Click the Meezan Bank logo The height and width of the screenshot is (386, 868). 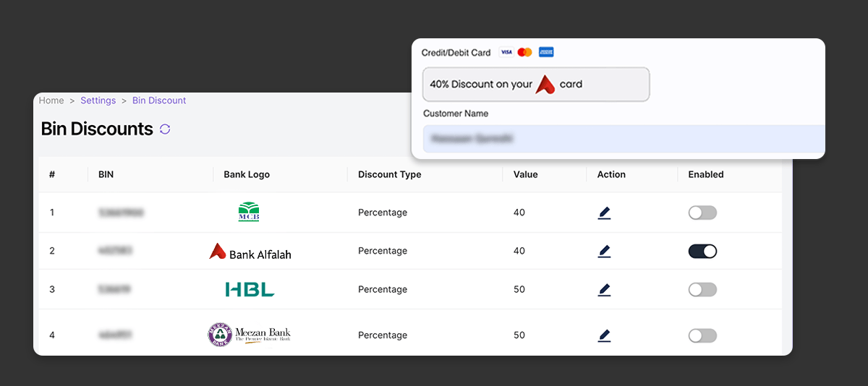click(250, 335)
